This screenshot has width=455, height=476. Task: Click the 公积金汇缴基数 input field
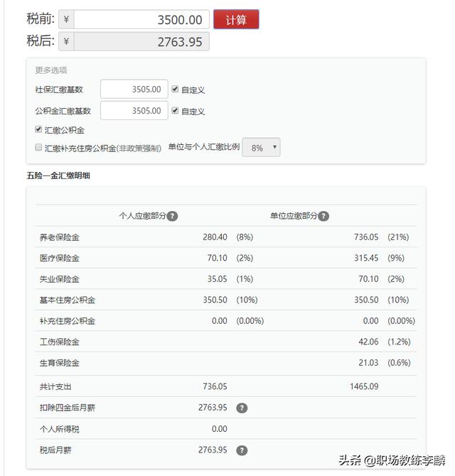tap(134, 111)
